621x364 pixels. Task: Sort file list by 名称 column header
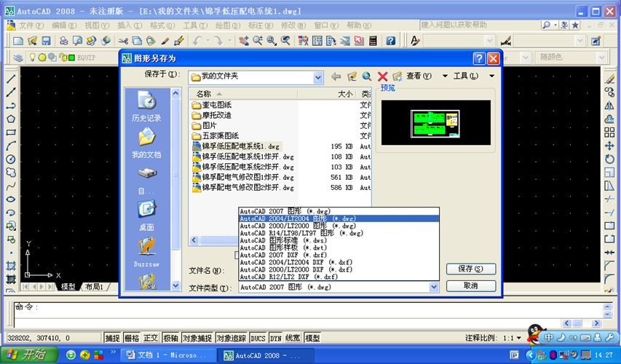(x=243, y=94)
